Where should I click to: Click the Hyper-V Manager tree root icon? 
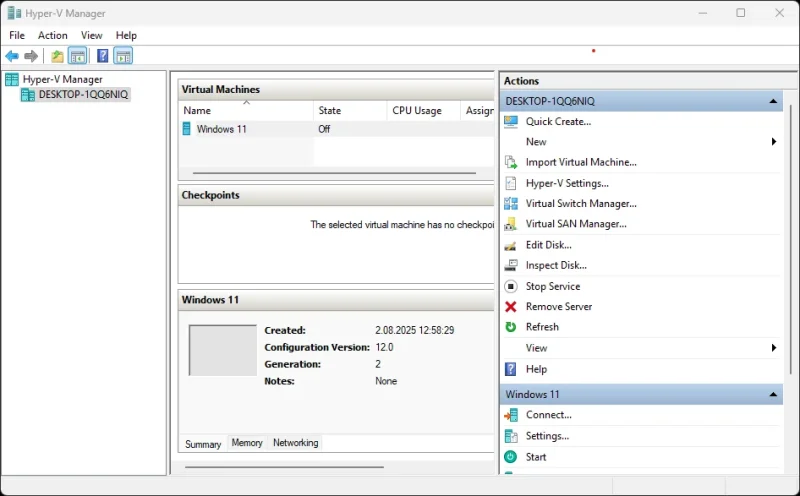[x=12, y=79]
